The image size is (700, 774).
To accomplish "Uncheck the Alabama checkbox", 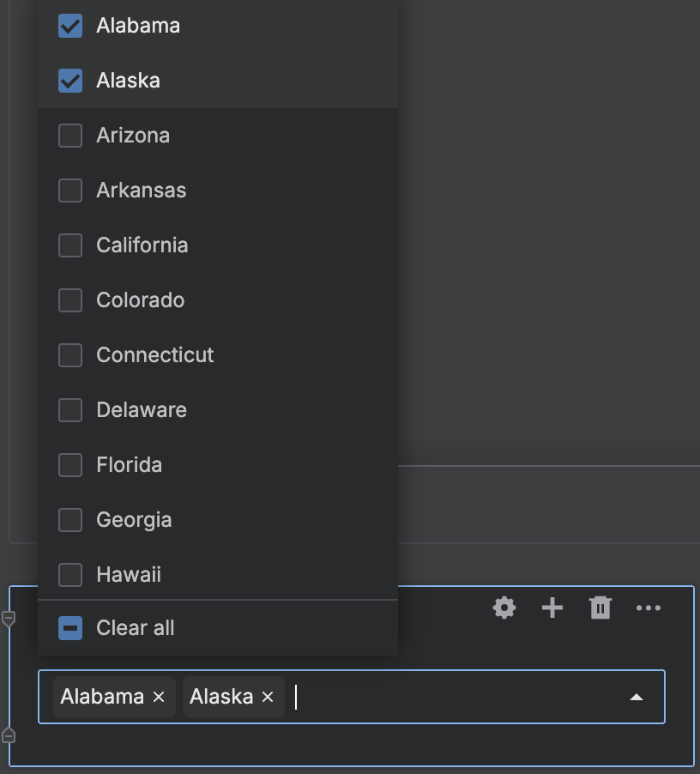I will [x=69, y=26].
